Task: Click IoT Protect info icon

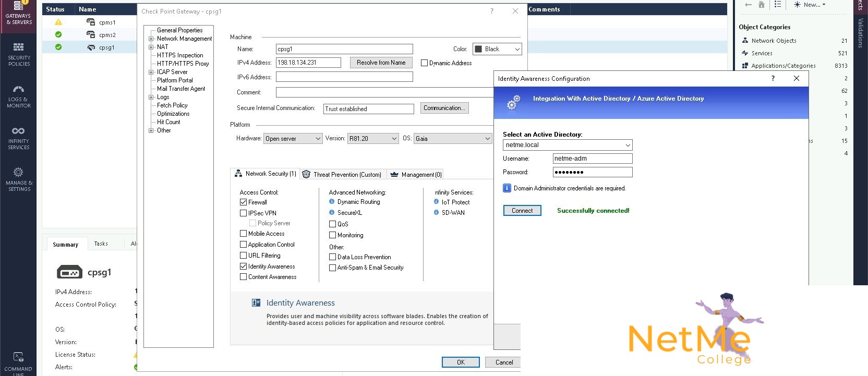Action: [436, 202]
